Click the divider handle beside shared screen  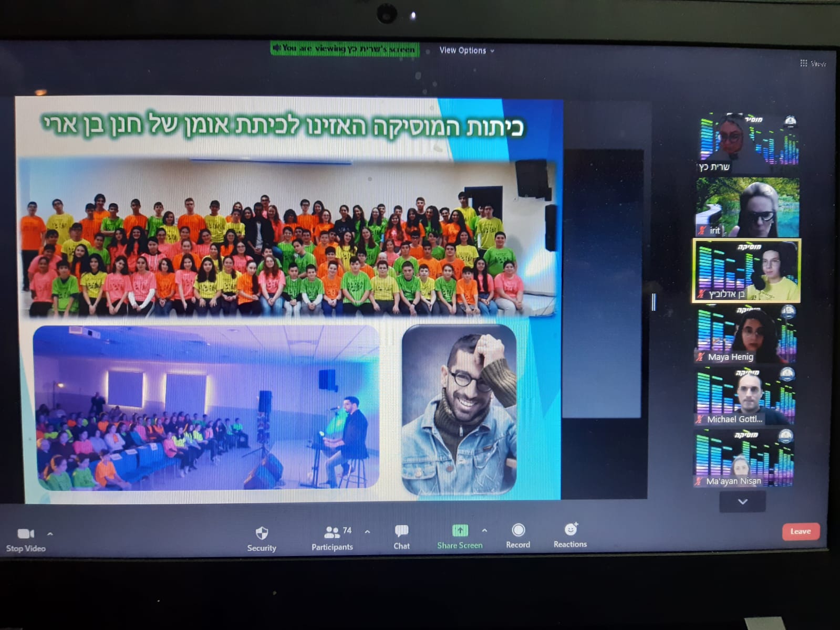pos(654,302)
